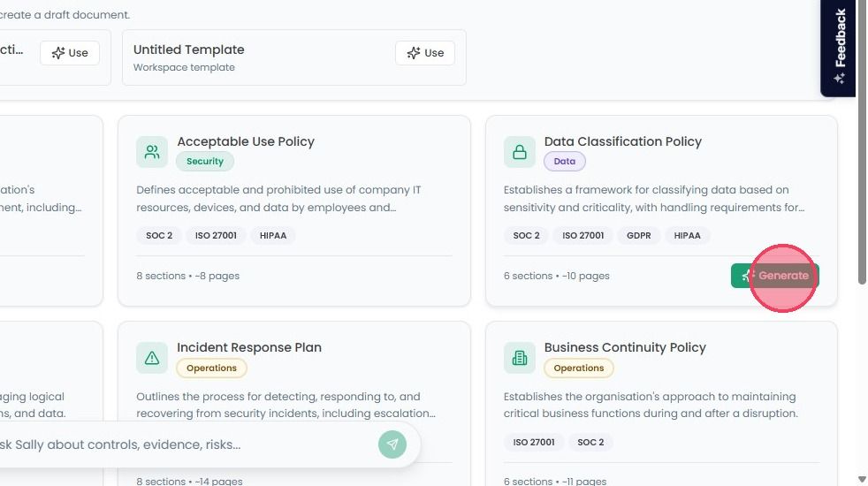The width and height of the screenshot is (868, 486).
Task: Open the Feedback side tab
Action: tap(838, 47)
